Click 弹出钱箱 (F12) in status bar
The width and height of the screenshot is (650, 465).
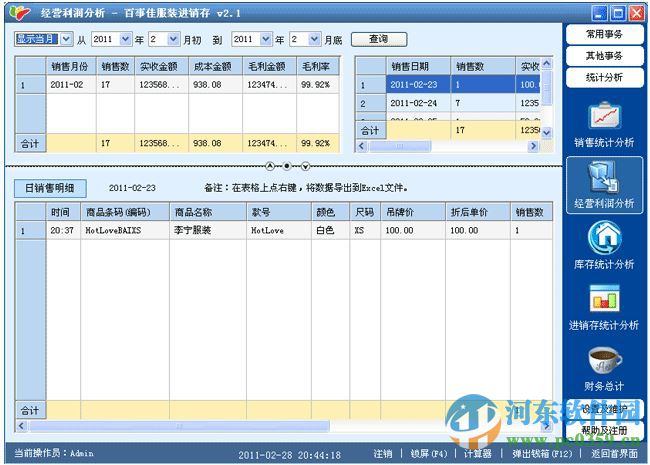[542, 454]
